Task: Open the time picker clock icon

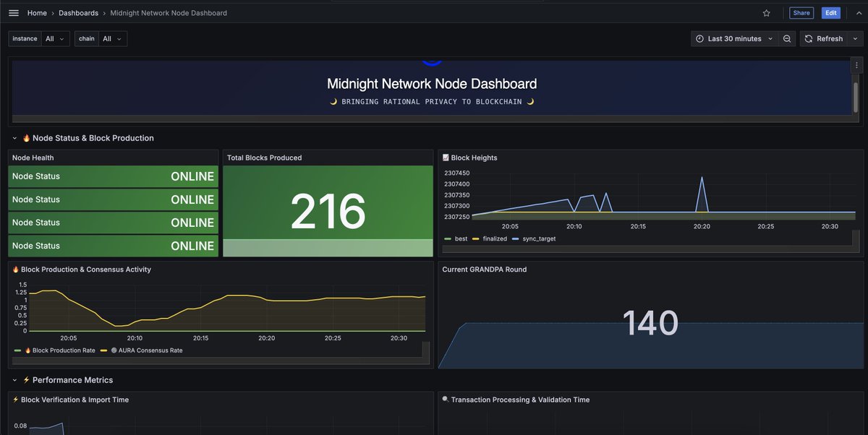Action: coord(699,38)
